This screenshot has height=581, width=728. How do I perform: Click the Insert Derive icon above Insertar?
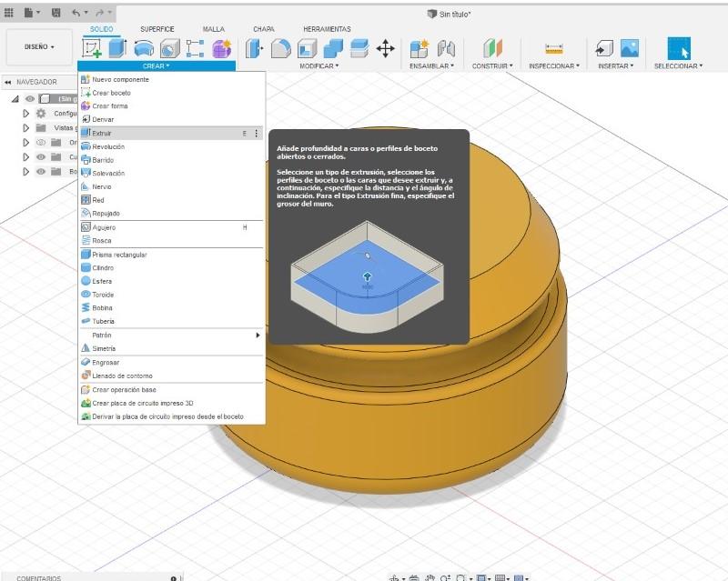[x=604, y=48]
